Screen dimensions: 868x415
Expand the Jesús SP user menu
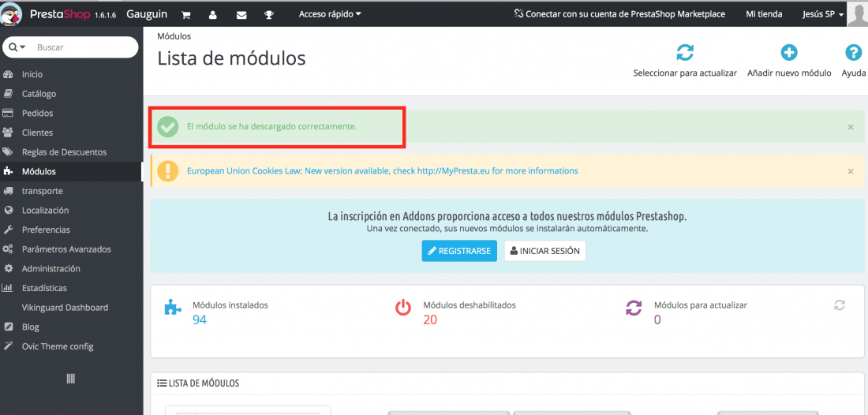(x=822, y=14)
